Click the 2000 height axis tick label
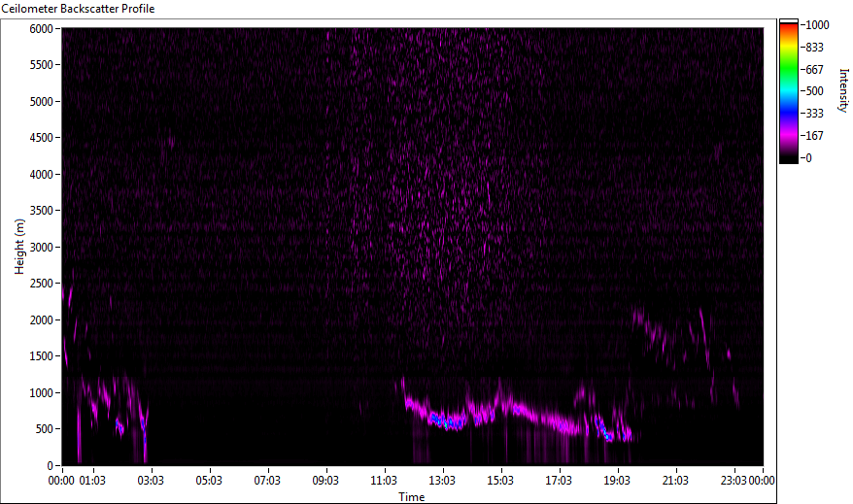 pyautogui.click(x=42, y=320)
